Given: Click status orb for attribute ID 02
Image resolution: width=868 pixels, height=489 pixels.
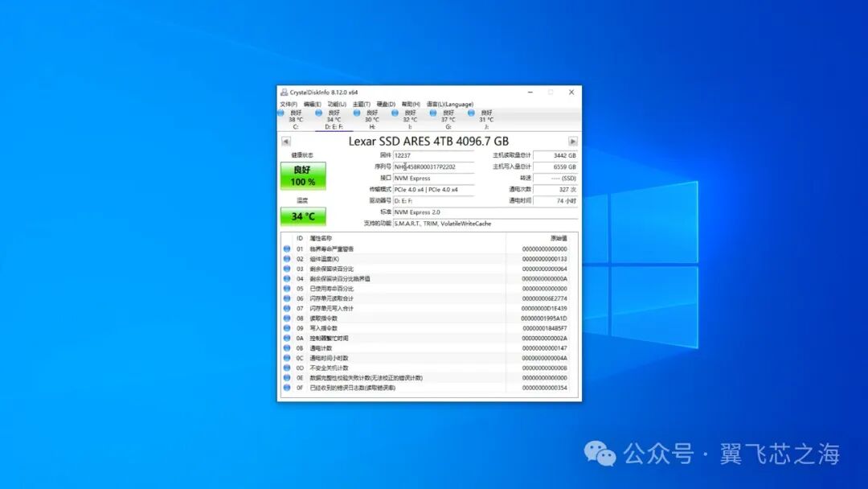Looking at the screenshot, I should [x=287, y=259].
